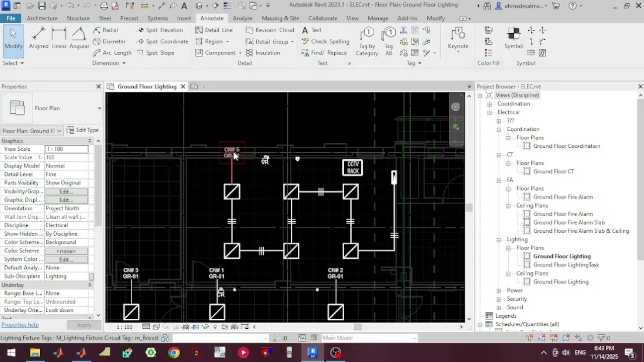Viewport: 644px width, 362px height.
Task: Open Google Chrome from the taskbar
Action: [174, 352]
